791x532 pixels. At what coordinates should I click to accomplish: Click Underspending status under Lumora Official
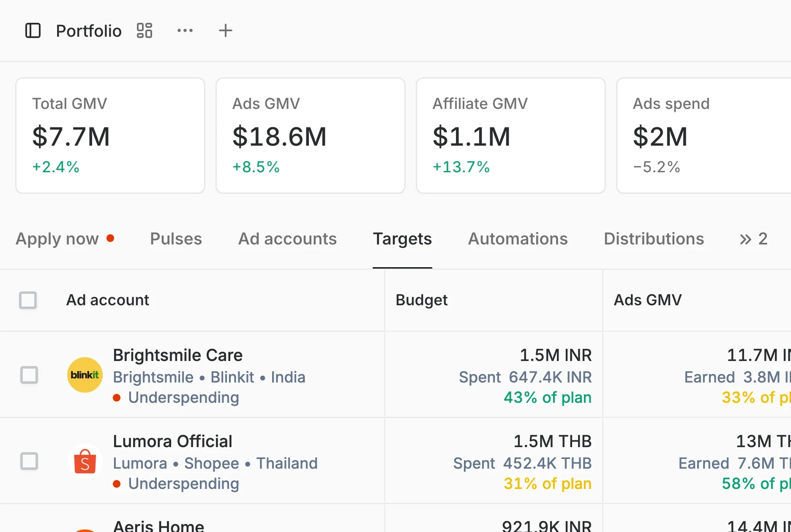click(x=184, y=484)
